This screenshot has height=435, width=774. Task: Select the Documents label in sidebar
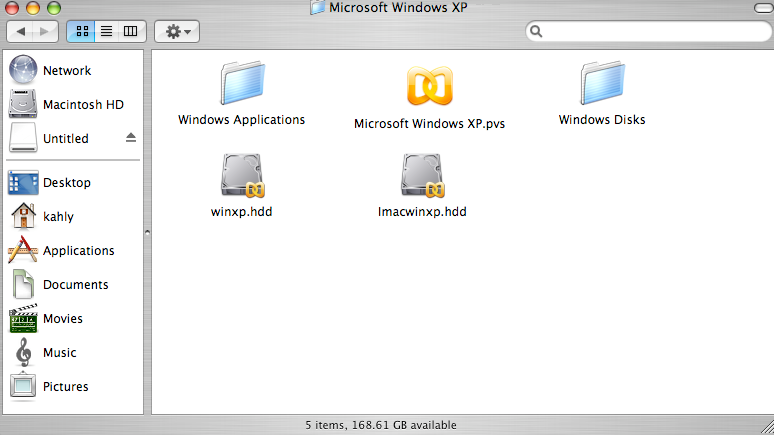coord(76,285)
